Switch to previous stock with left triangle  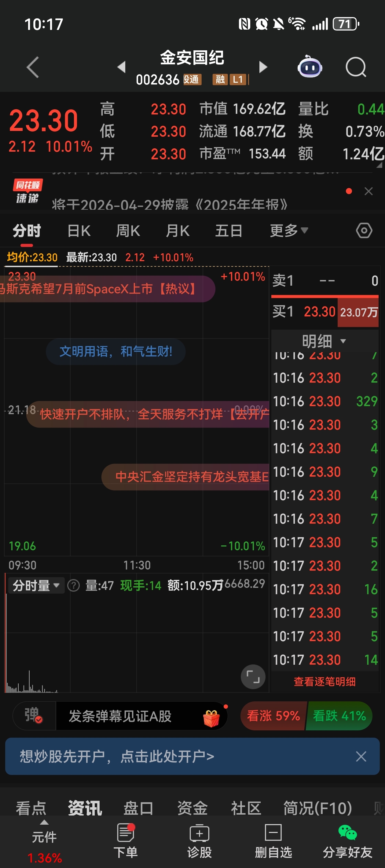pos(122,67)
